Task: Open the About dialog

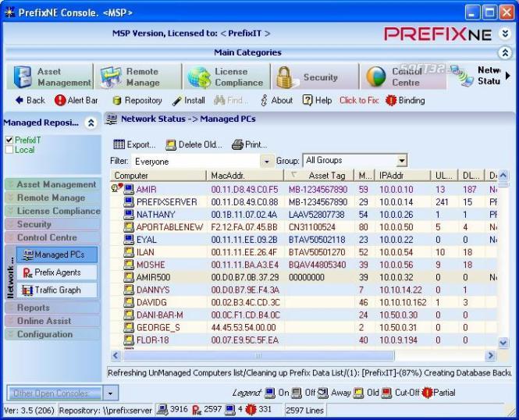Action: pos(277,100)
